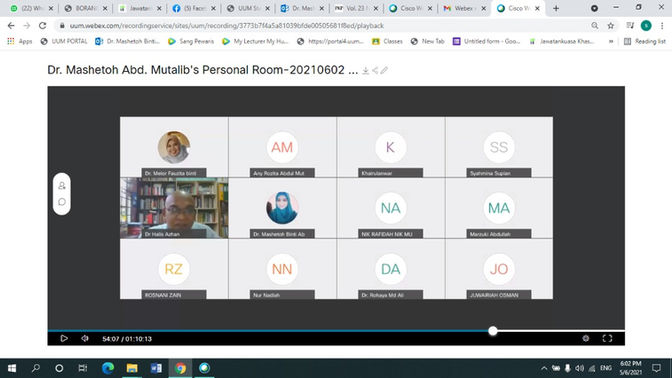Switch to Chrome in the taskbar

pos(180,368)
